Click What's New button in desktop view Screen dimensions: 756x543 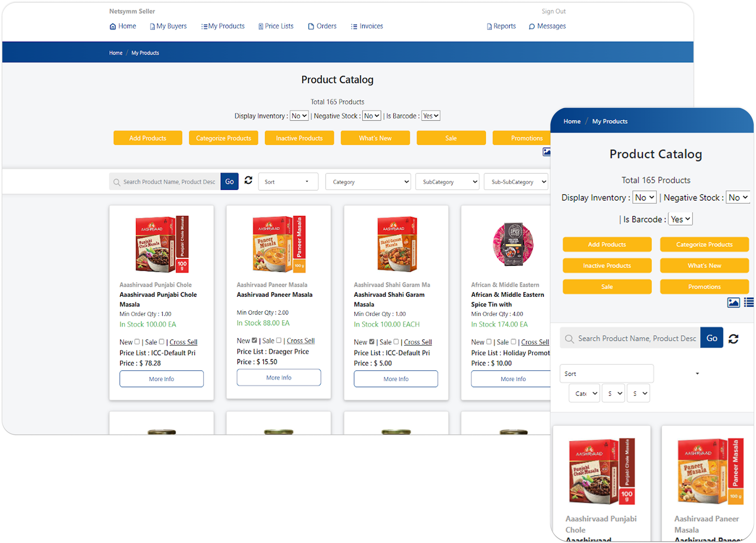375,138
